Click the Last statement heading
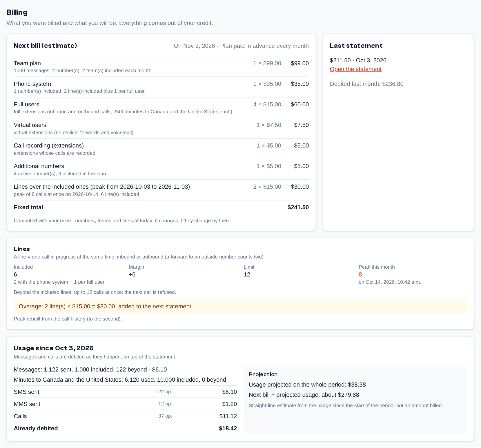 point(356,45)
